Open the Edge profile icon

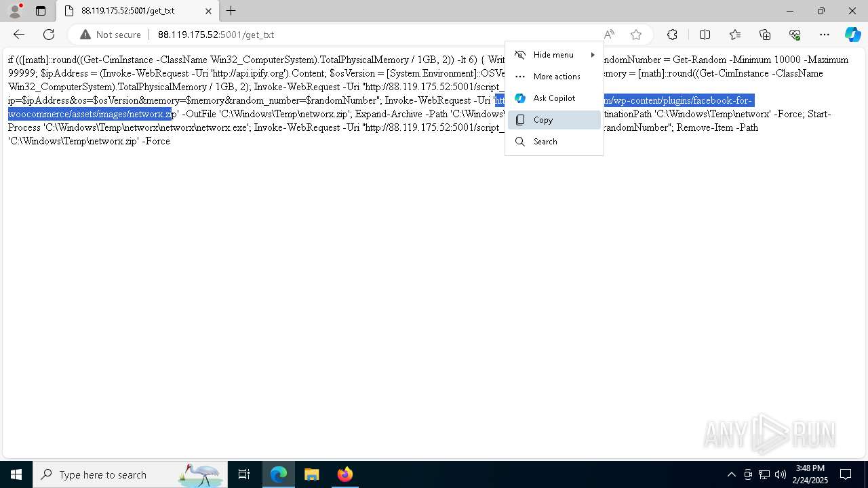point(14,11)
